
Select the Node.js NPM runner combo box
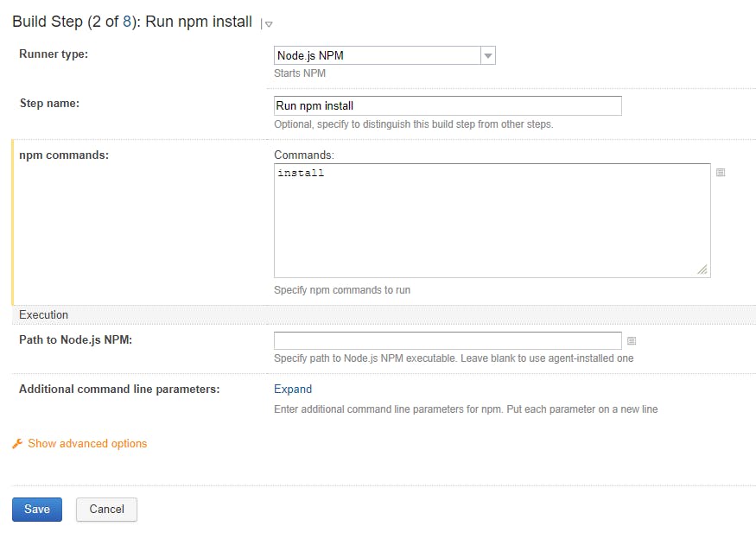click(384, 55)
